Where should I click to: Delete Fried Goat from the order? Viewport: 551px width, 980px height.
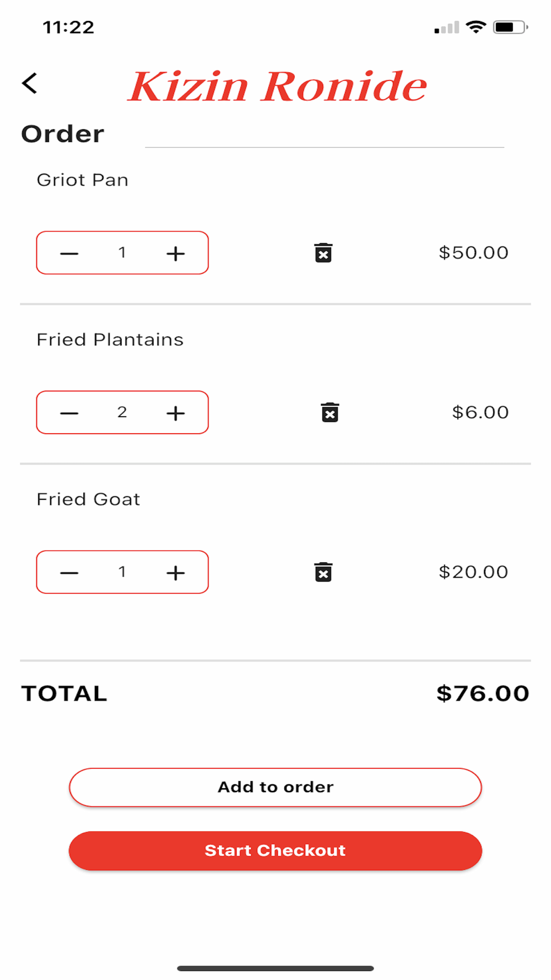tap(323, 572)
